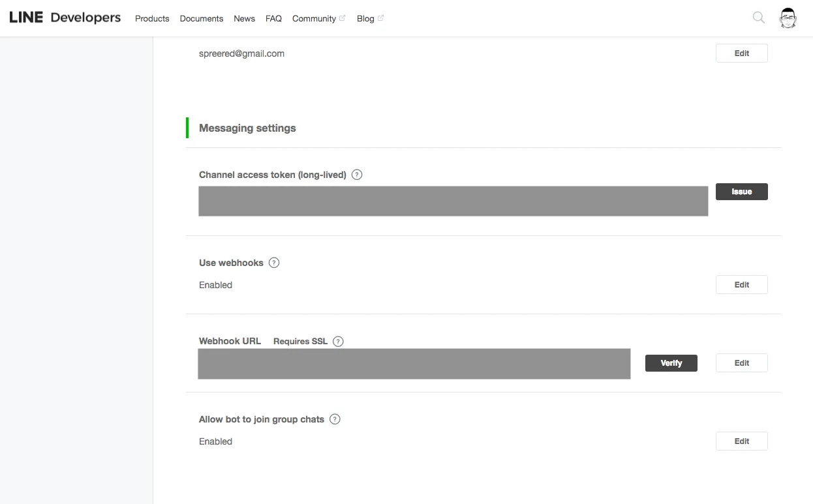The image size is (813, 504).
Task: Click the search magnifier icon
Action: [x=758, y=18]
